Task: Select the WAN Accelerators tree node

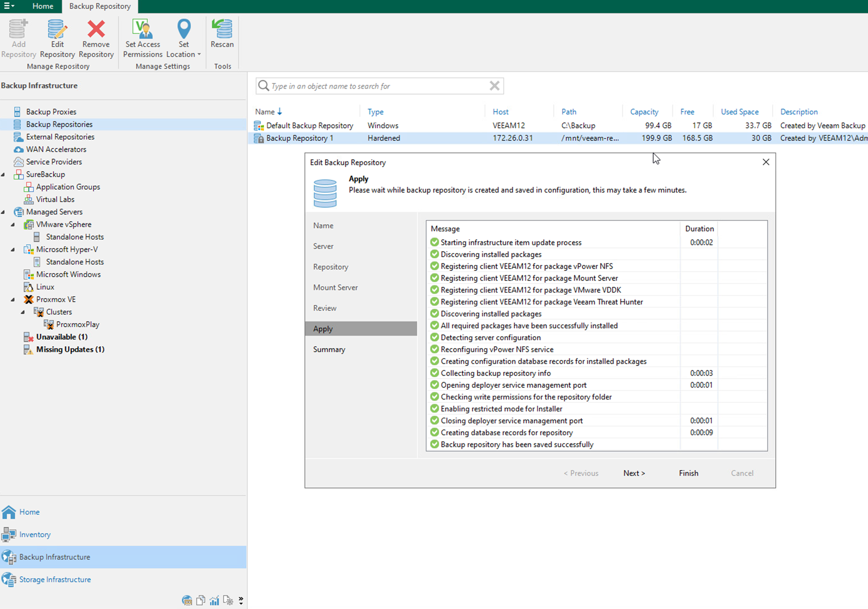Action: pos(56,149)
